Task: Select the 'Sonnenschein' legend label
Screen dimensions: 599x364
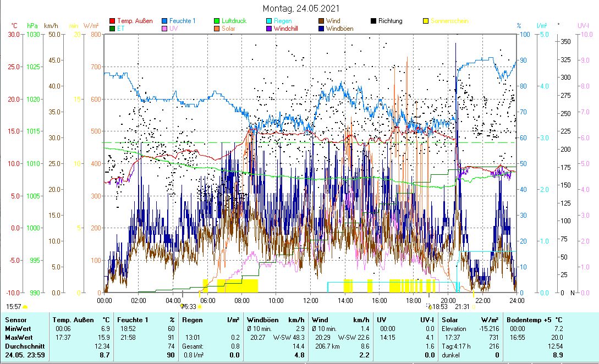Action: [449, 21]
